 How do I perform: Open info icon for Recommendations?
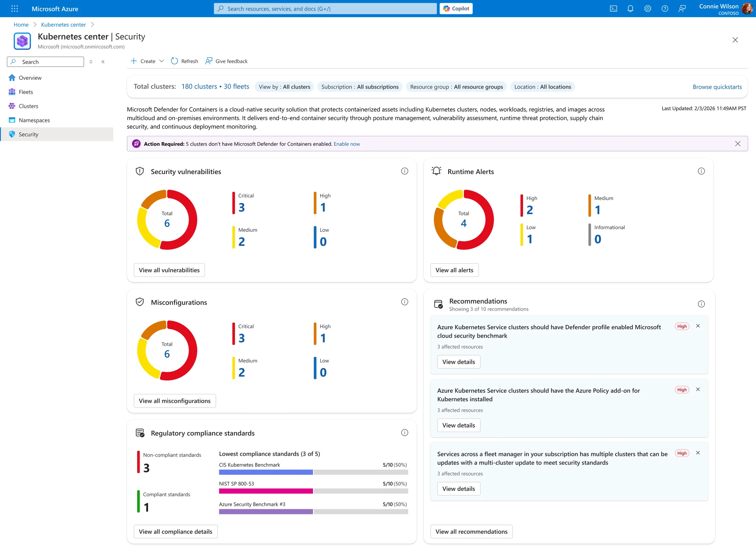point(701,304)
